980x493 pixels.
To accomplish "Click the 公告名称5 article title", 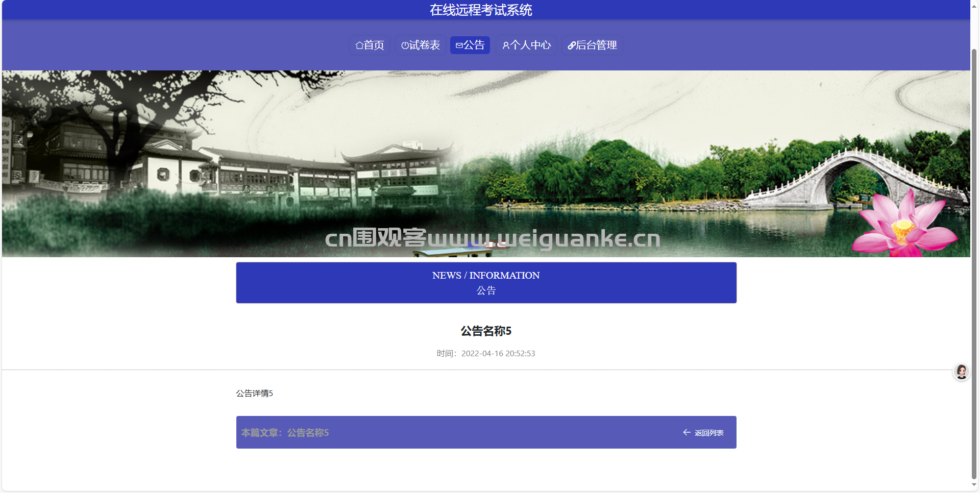I will pos(486,331).
